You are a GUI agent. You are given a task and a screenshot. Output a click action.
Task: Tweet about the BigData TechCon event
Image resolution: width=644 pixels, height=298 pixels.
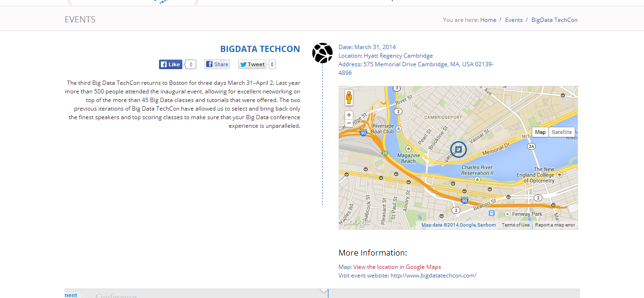252,64
